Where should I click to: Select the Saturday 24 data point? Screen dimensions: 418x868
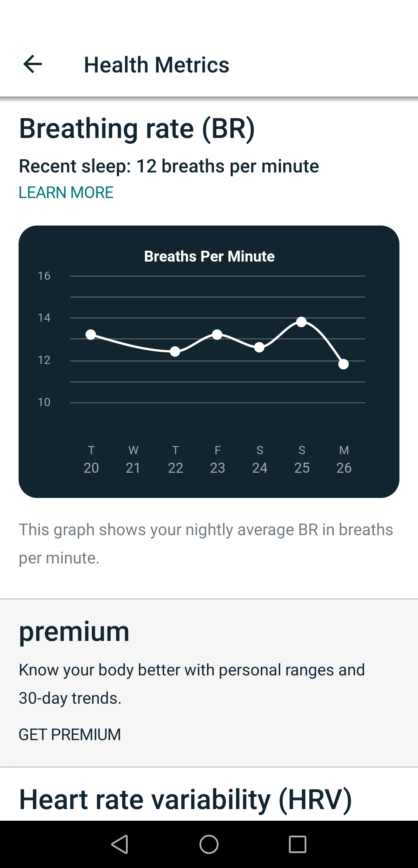[x=259, y=347]
